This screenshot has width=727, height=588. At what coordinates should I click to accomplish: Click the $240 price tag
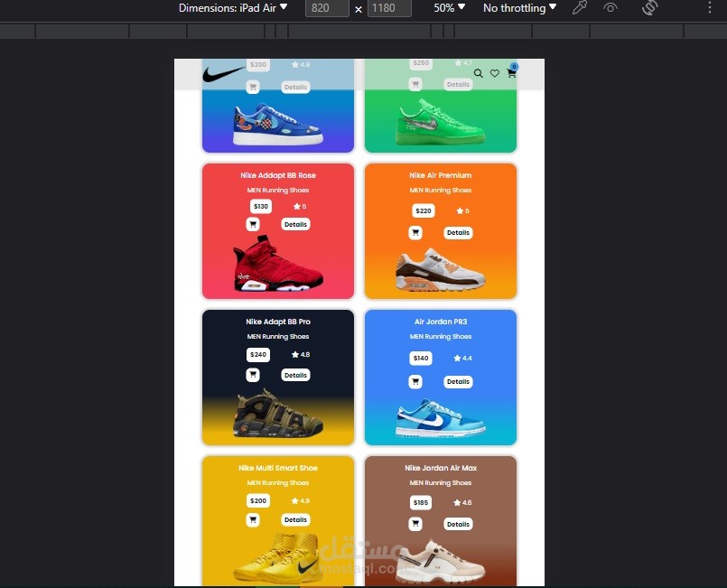coord(258,355)
